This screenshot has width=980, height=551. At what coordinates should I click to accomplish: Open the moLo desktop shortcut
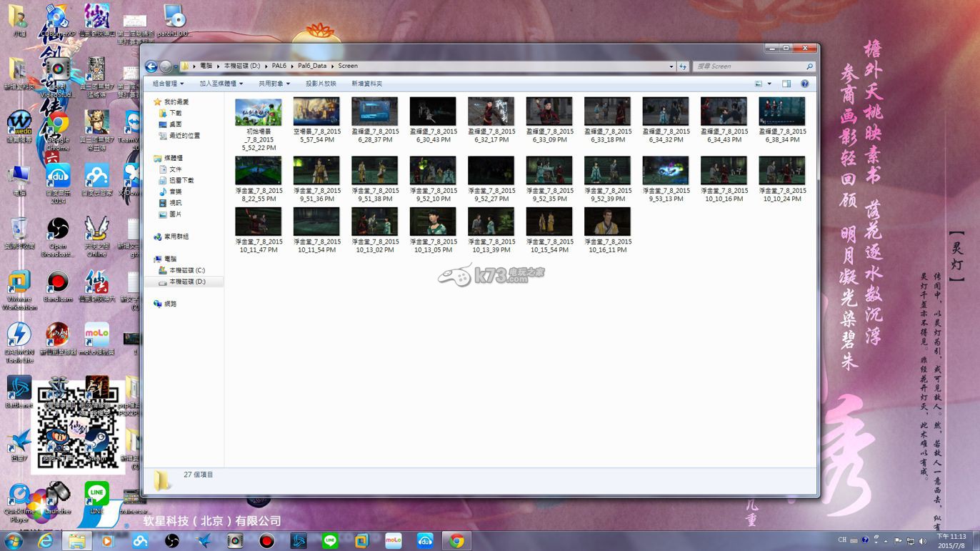(x=96, y=339)
